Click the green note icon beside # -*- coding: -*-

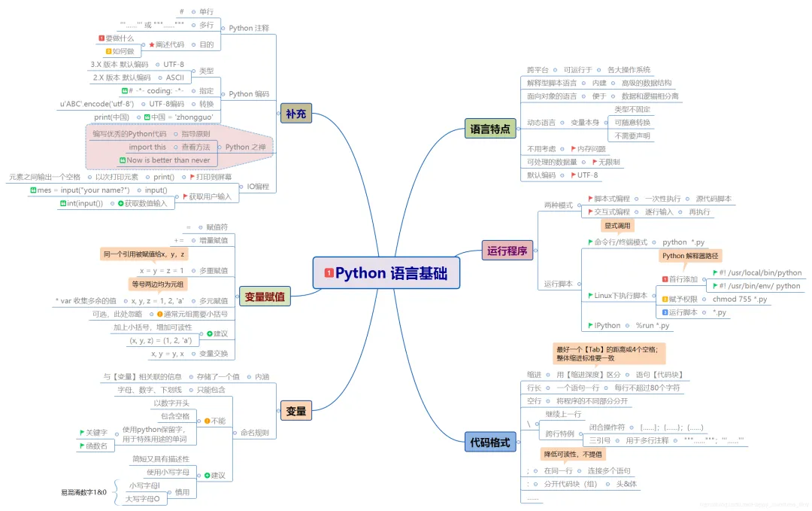(x=124, y=91)
